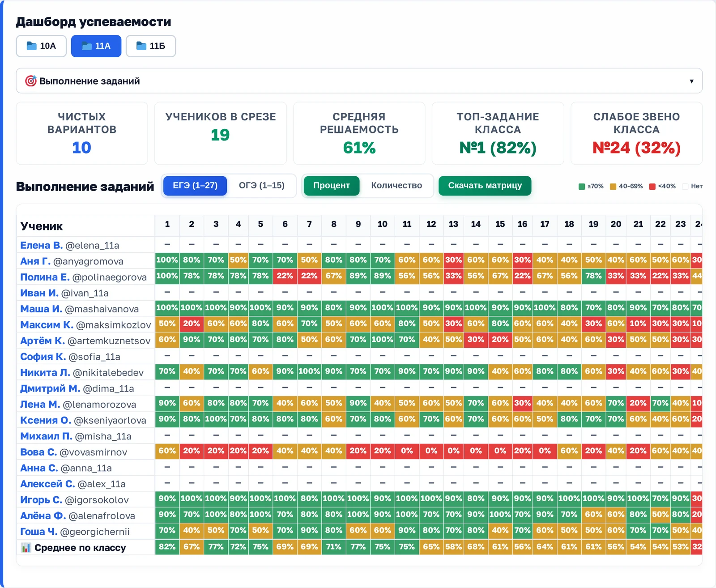Click column header 20 in the table
Image resolution: width=716 pixels, height=588 pixels.
tap(616, 224)
